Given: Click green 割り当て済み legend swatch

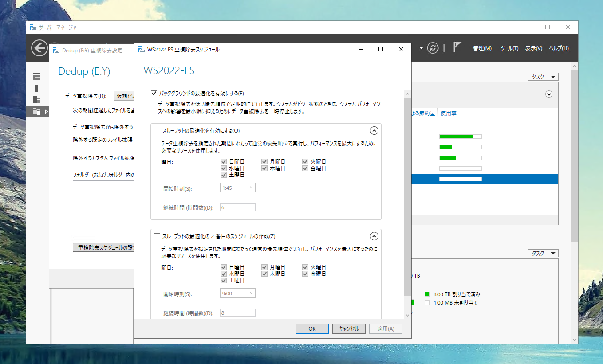Looking at the screenshot, I should tap(427, 294).
